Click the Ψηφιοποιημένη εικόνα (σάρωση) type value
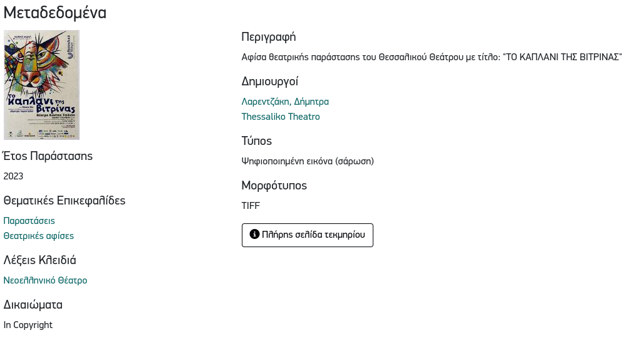This screenshot has height=340, width=644. 308,161
